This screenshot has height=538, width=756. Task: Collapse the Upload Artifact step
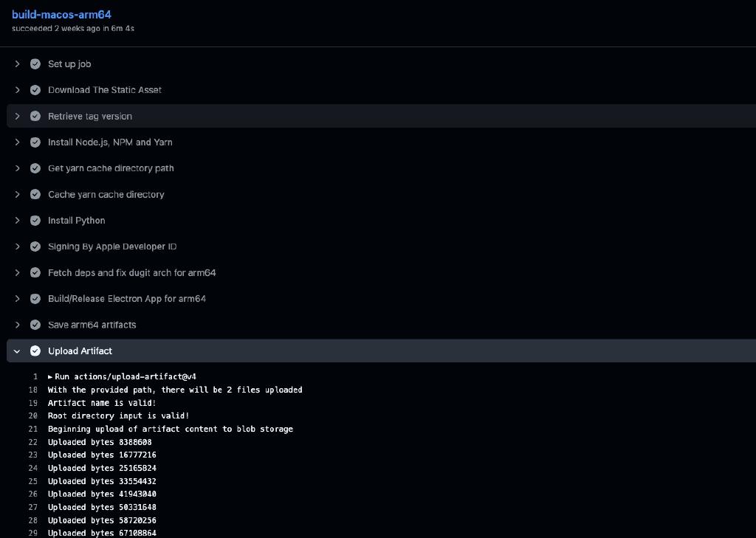17,351
